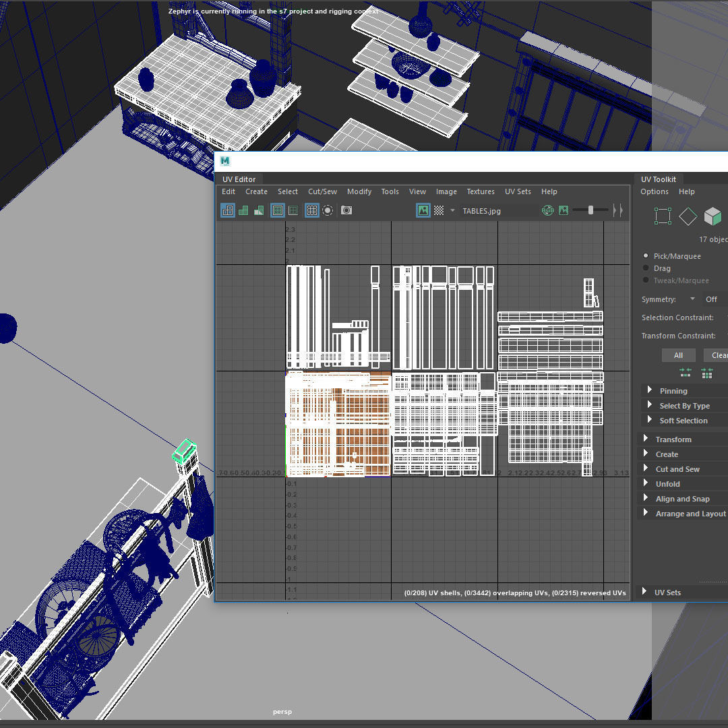The width and height of the screenshot is (728, 728).
Task: Click the UV distortion display icon
Action: [x=259, y=211]
